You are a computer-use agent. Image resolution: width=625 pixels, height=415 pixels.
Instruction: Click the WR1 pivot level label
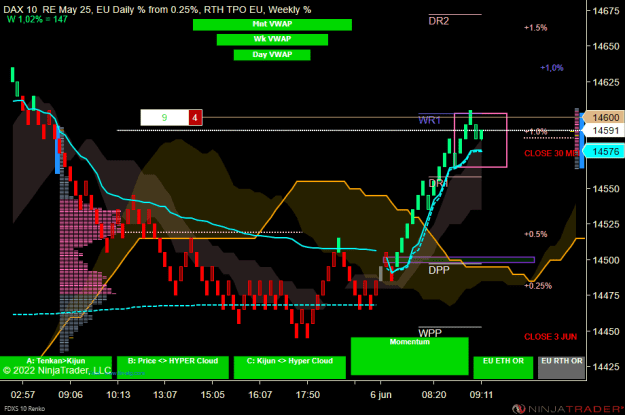(x=429, y=120)
